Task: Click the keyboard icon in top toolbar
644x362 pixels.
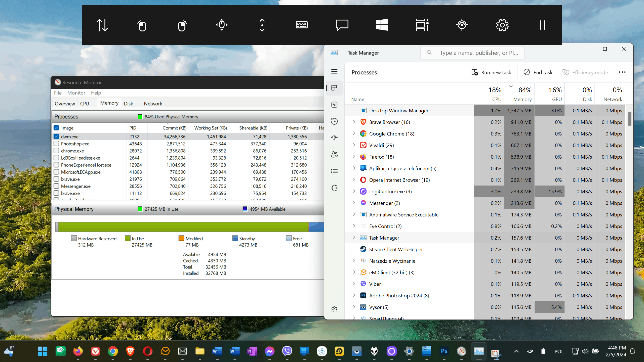Action: coord(302,25)
